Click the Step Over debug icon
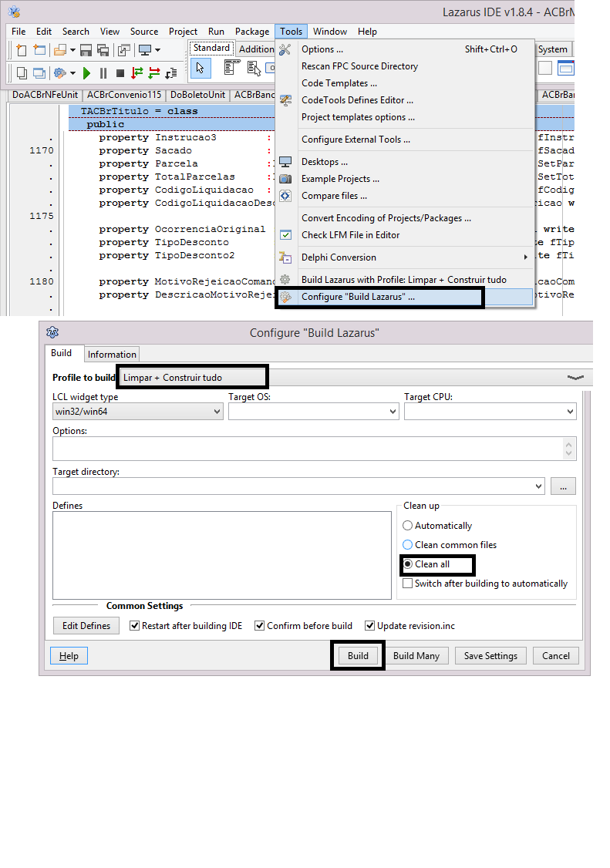This screenshot has width=610, height=868. 154,72
